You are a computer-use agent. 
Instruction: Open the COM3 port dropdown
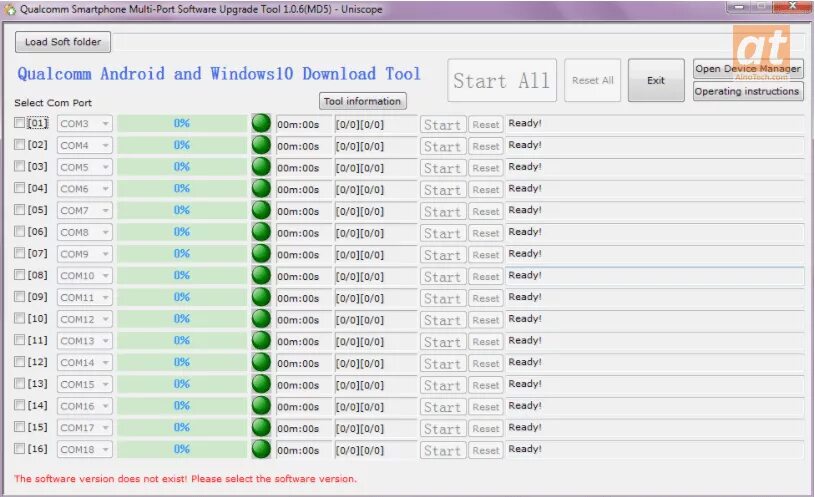pos(85,124)
